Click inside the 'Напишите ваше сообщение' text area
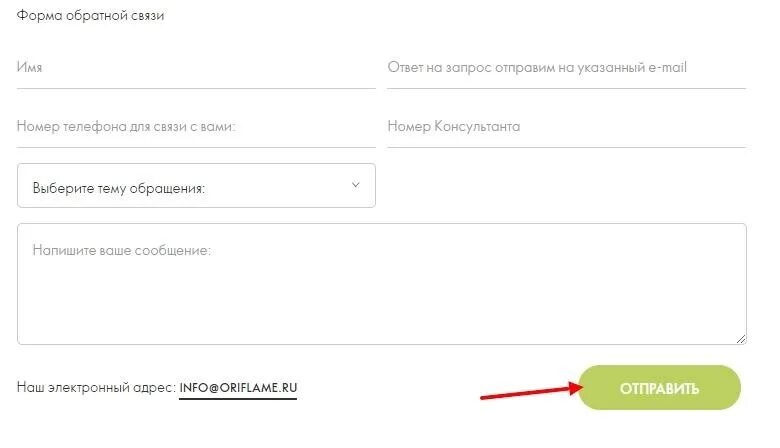Screen dimensions: 780x448 [x=382, y=284]
